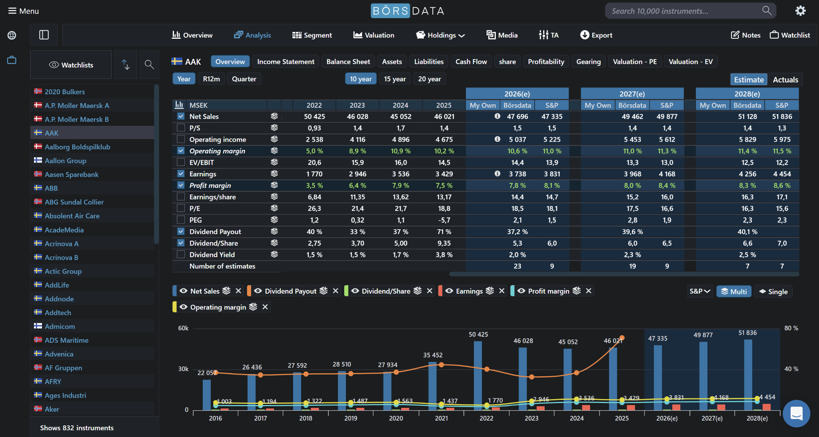
Task: Hide Net Sales series via eye icon
Action: (183, 291)
